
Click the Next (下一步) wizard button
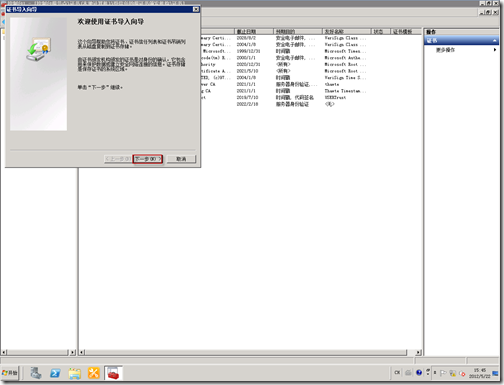(x=147, y=159)
